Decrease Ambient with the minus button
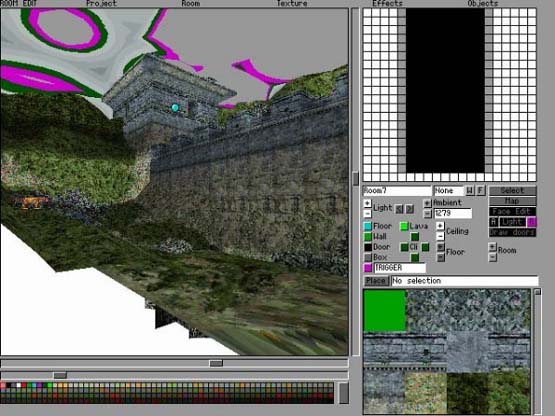 [427, 213]
